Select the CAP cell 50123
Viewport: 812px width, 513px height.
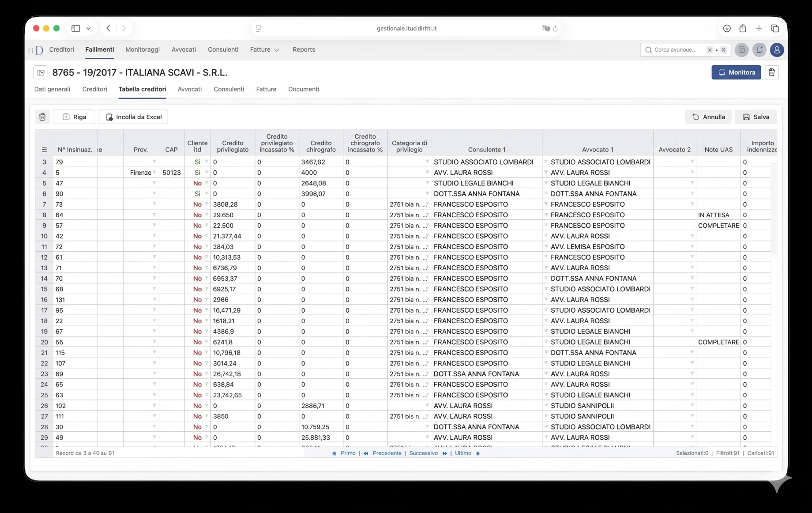[172, 173]
